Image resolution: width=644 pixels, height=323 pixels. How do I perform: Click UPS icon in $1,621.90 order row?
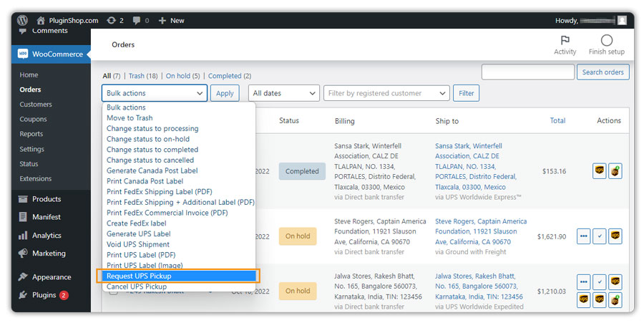tap(615, 236)
